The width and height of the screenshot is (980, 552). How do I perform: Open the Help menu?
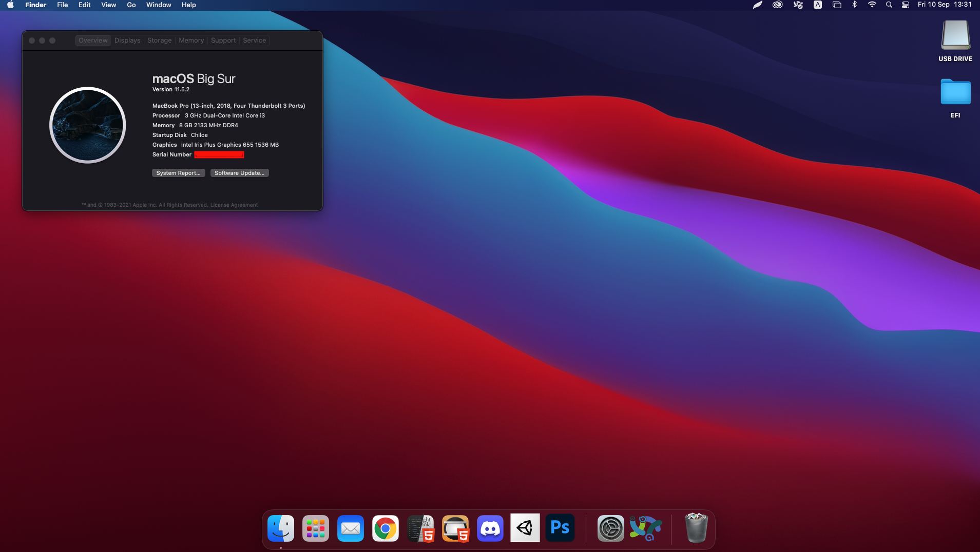(189, 5)
